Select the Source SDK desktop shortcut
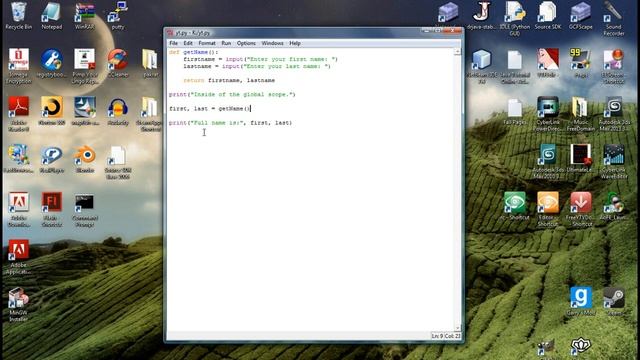The width and height of the screenshot is (640, 360). [x=548, y=16]
